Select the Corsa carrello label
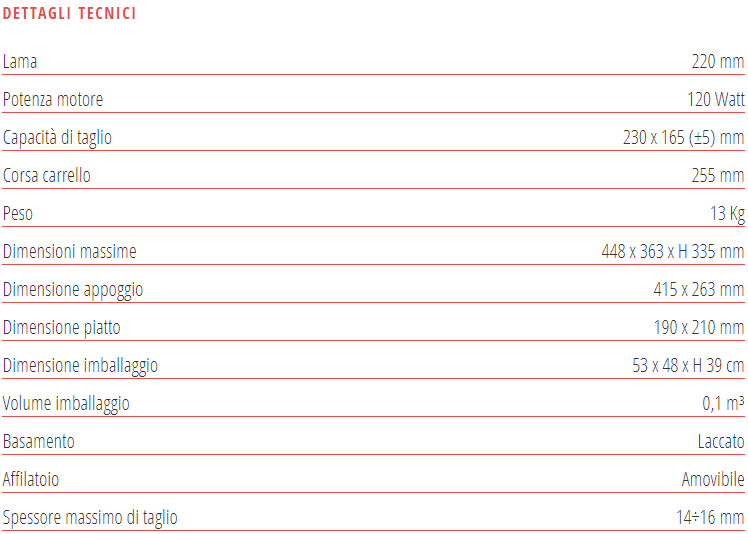This screenshot has width=748, height=534. (x=47, y=176)
